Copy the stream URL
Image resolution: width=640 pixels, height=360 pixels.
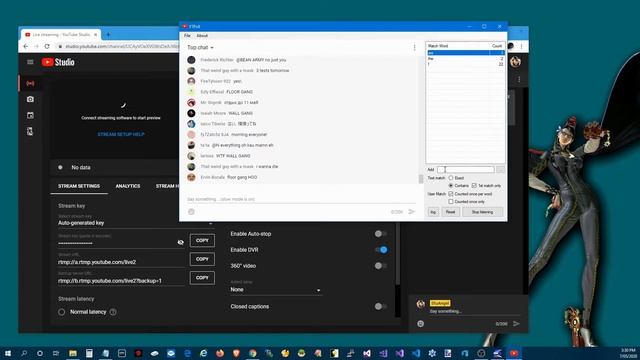(x=202, y=259)
